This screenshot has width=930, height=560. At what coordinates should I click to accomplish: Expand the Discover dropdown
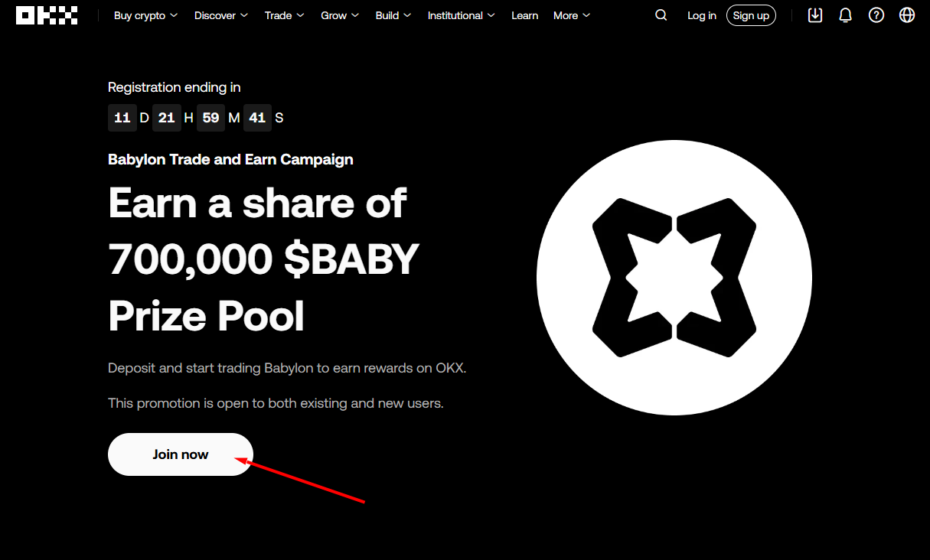(221, 15)
